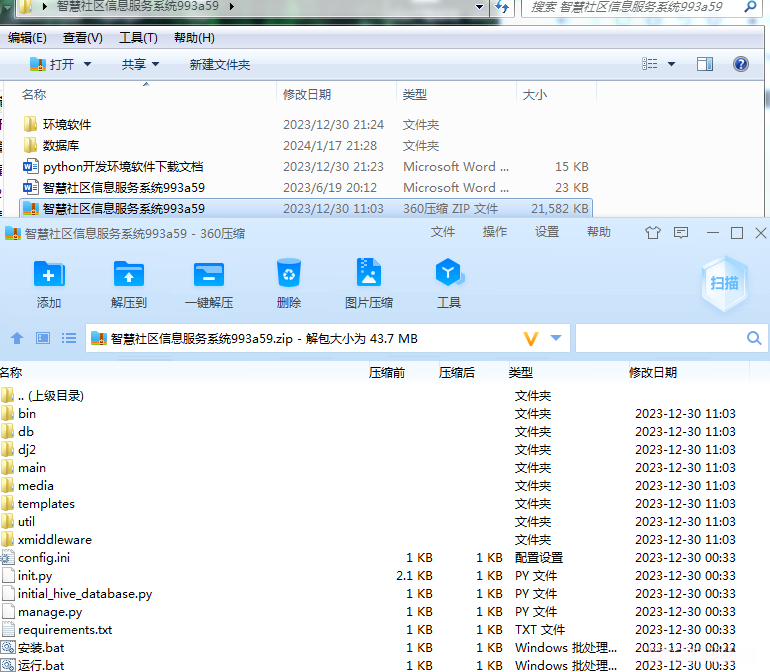This screenshot has height=672, width=770.
Task: Click the orange V icon in the path bar
Action: (x=531, y=338)
